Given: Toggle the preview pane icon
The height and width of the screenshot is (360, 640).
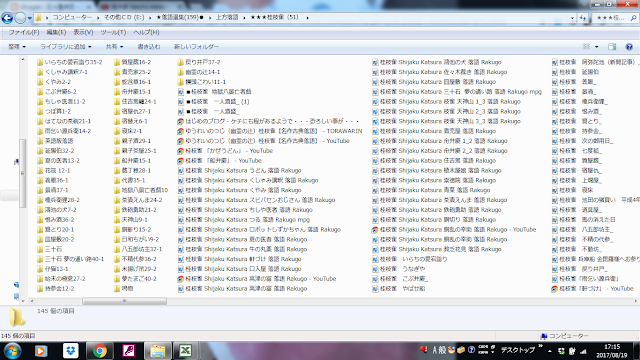Looking at the screenshot, I should pos(612,47).
